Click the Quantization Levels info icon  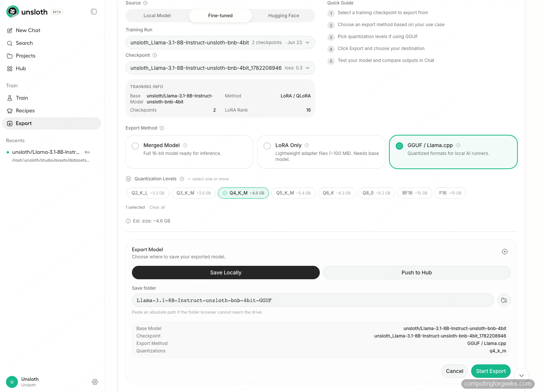pyautogui.click(x=182, y=179)
